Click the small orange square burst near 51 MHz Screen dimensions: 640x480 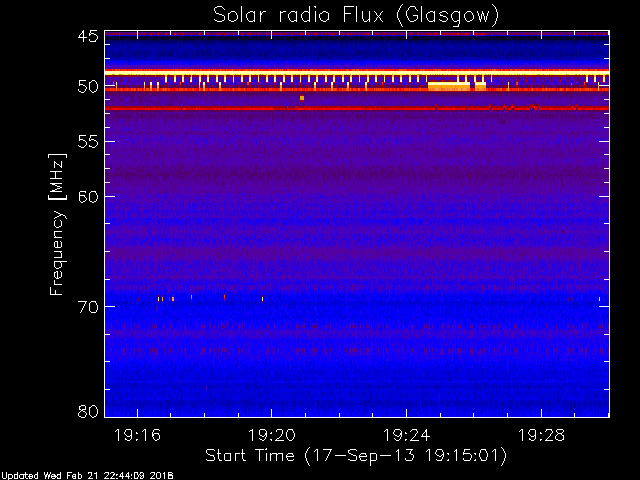[302, 98]
